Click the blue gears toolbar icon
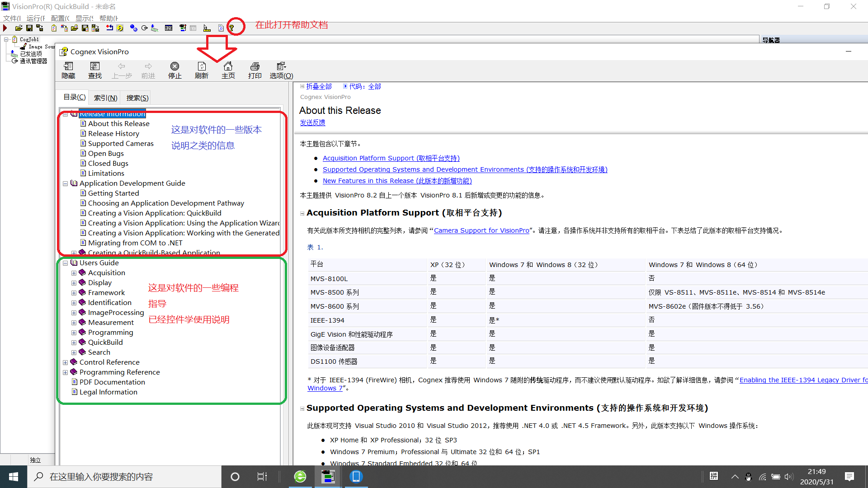The height and width of the screenshot is (488, 868). [133, 28]
